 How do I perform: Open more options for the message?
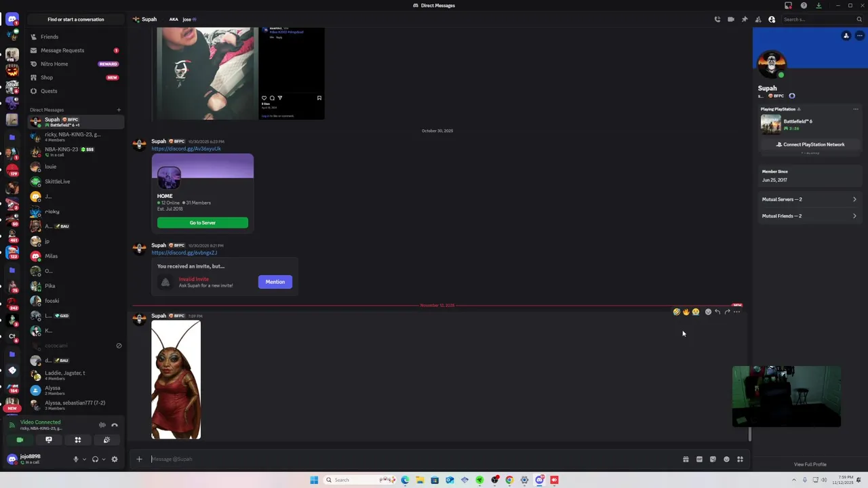(737, 312)
